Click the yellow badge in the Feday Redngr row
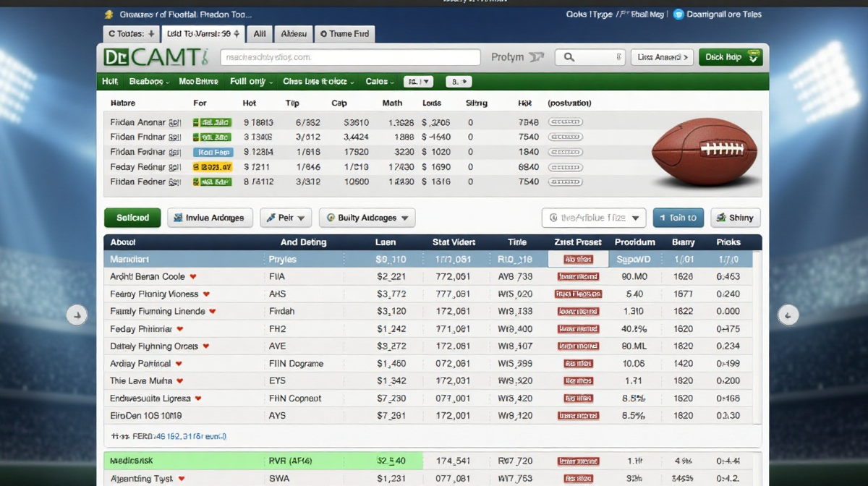Viewport: 868px width, 486px height. point(212,167)
